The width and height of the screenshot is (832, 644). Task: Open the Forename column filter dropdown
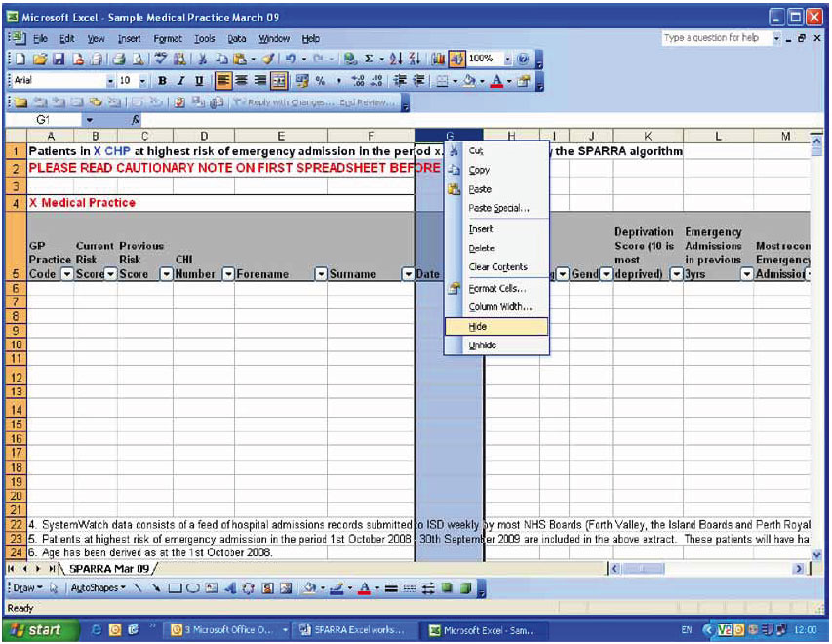click(321, 274)
